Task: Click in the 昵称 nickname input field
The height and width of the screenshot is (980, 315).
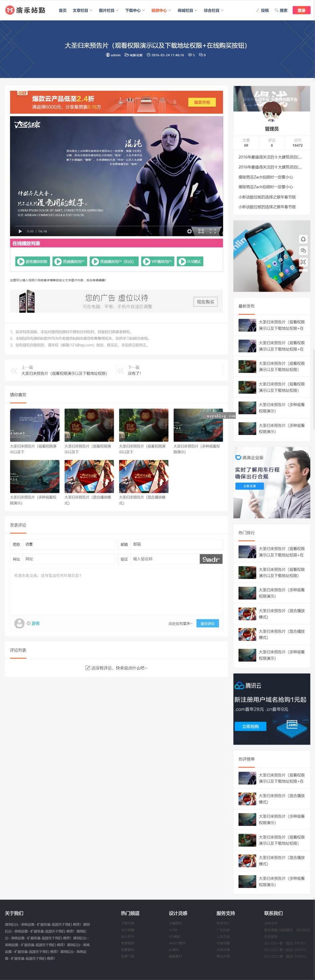Action: tap(68, 544)
